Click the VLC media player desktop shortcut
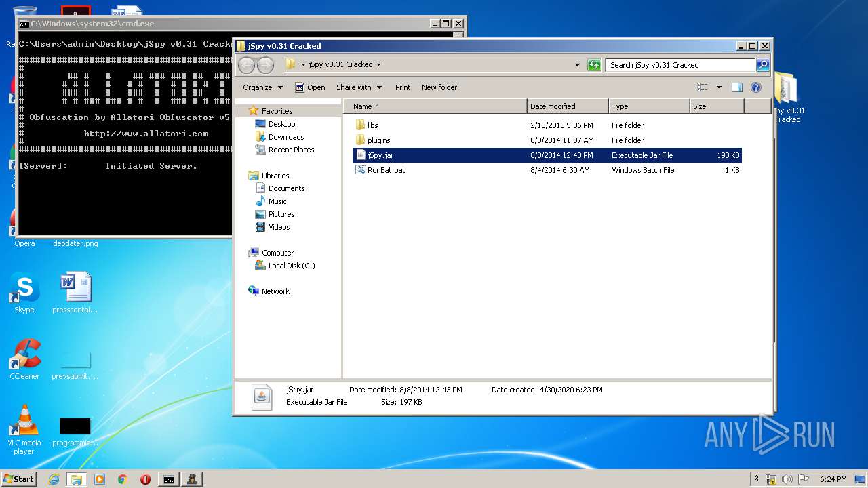The image size is (868, 488). point(24,429)
